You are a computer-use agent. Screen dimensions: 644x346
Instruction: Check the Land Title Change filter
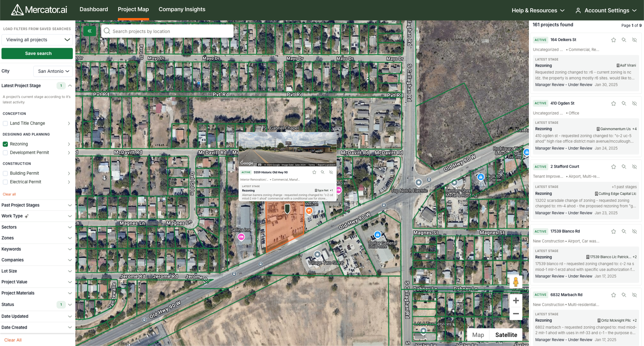pyautogui.click(x=5, y=123)
